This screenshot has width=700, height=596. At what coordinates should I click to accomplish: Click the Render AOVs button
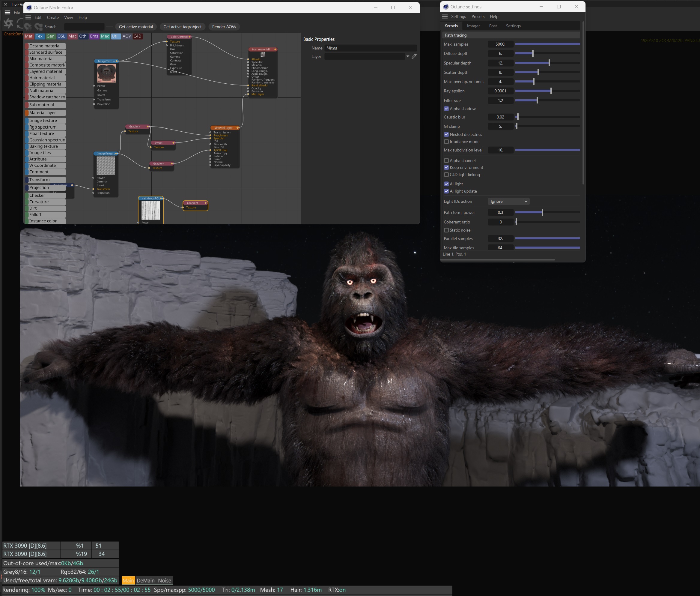[x=224, y=27]
